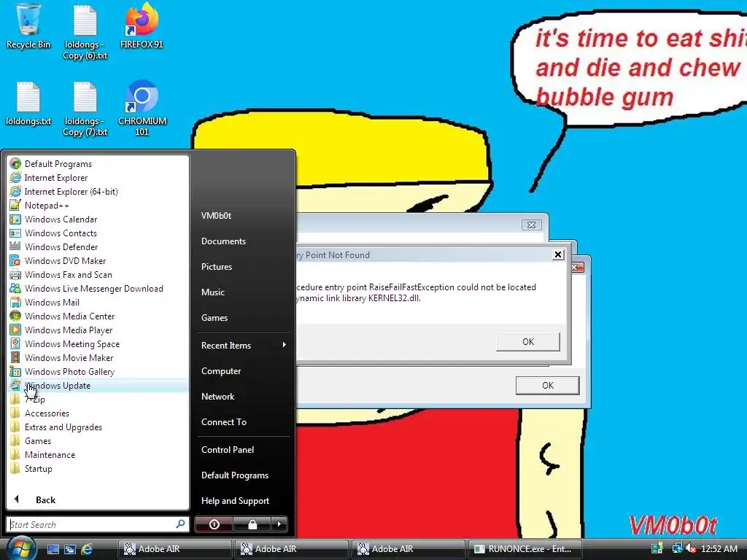Expand the Accessories folder
Viewport: 747px width, 560px height.
[98, 413]
